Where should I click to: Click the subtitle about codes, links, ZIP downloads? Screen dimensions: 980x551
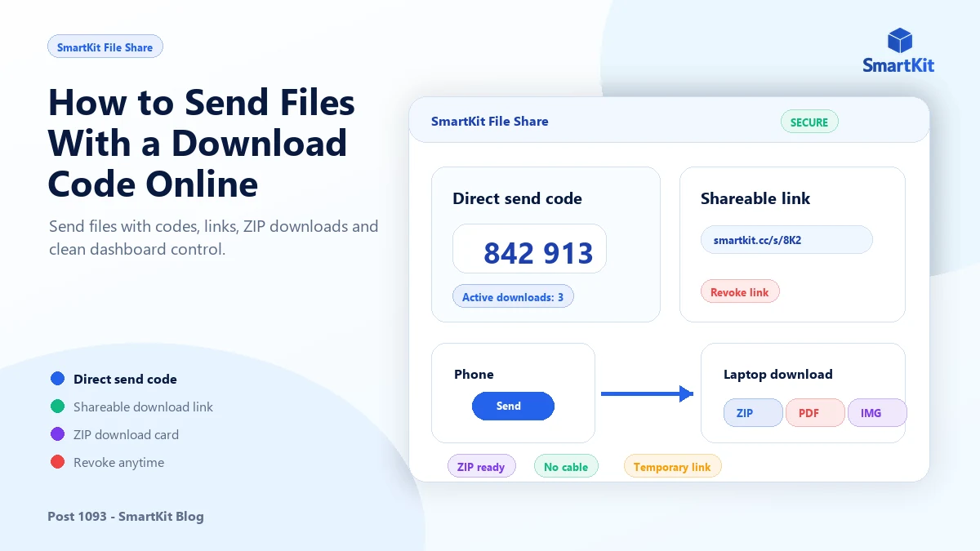point(213,238)
